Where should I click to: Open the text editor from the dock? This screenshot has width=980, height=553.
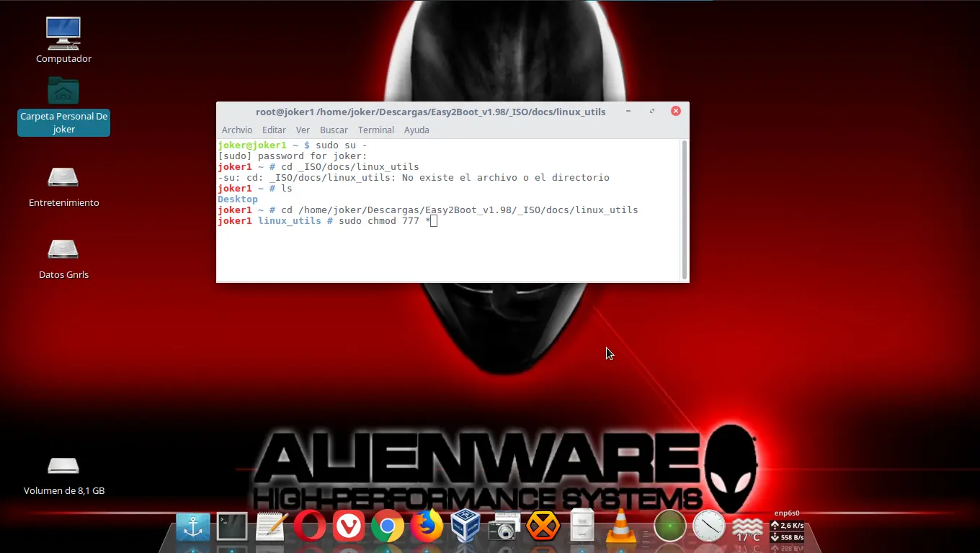pyautogui.click(x=270, y=526)
